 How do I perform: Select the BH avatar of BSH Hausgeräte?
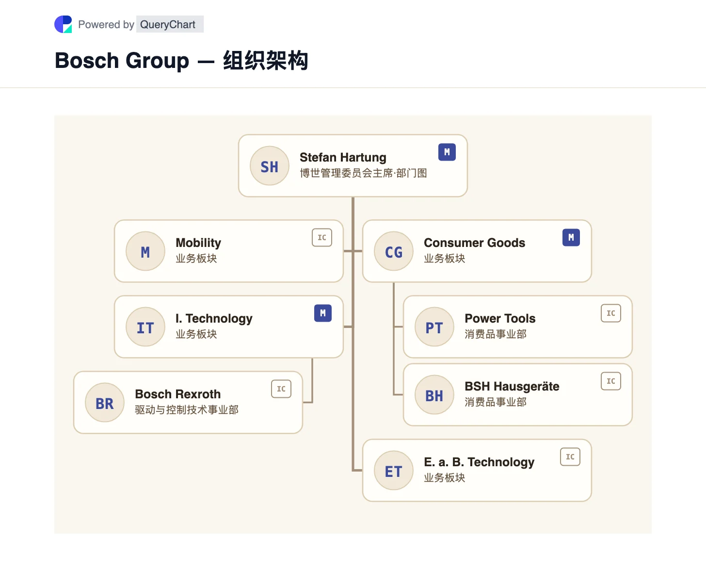click(434, 395)
